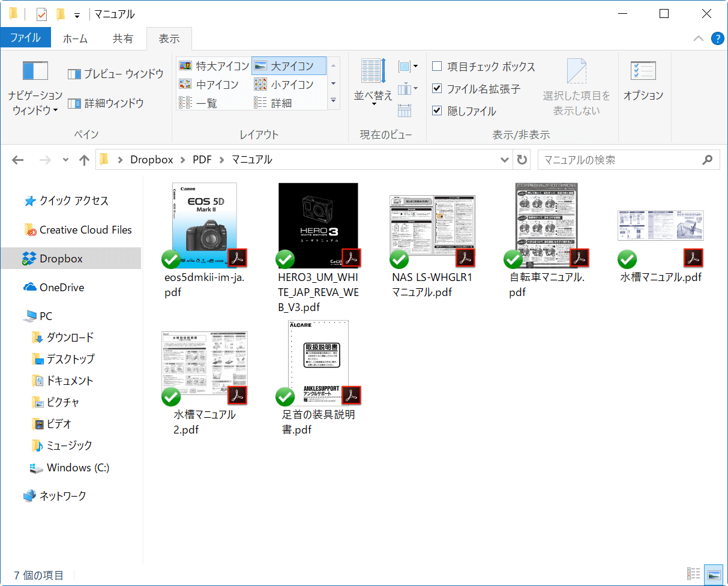Open the Navigation Pane (ナビゲーションウィンドウ) menu
This screenshot has height=586, width=728.
tap(35, 88)
